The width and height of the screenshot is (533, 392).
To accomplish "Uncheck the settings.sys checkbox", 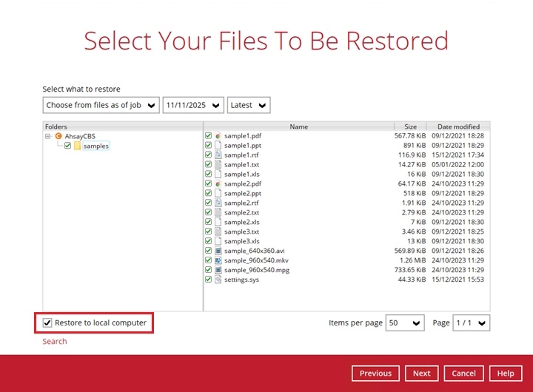I will [208, 280].
